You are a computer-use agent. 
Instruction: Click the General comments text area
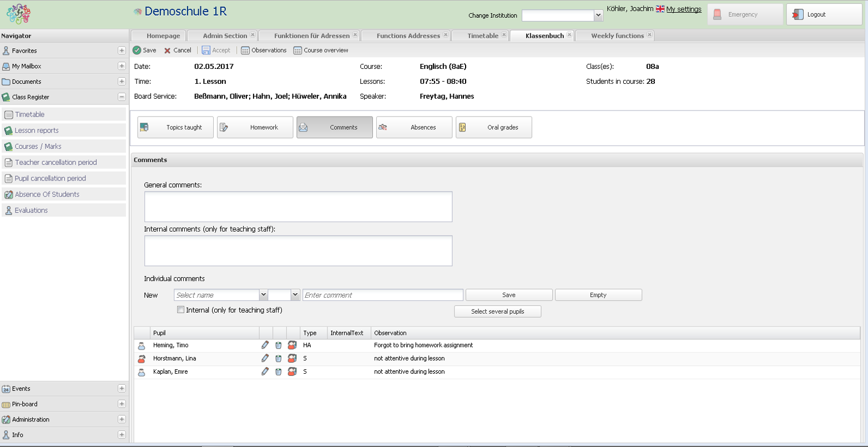[298, 207]
